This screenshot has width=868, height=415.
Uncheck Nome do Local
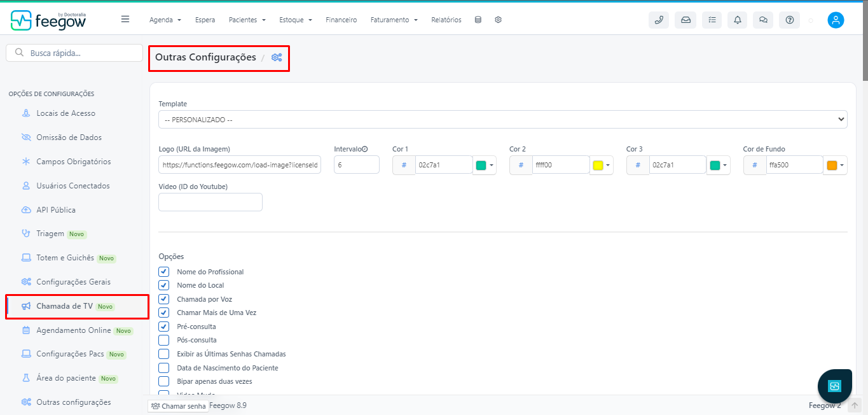[163, 285]
